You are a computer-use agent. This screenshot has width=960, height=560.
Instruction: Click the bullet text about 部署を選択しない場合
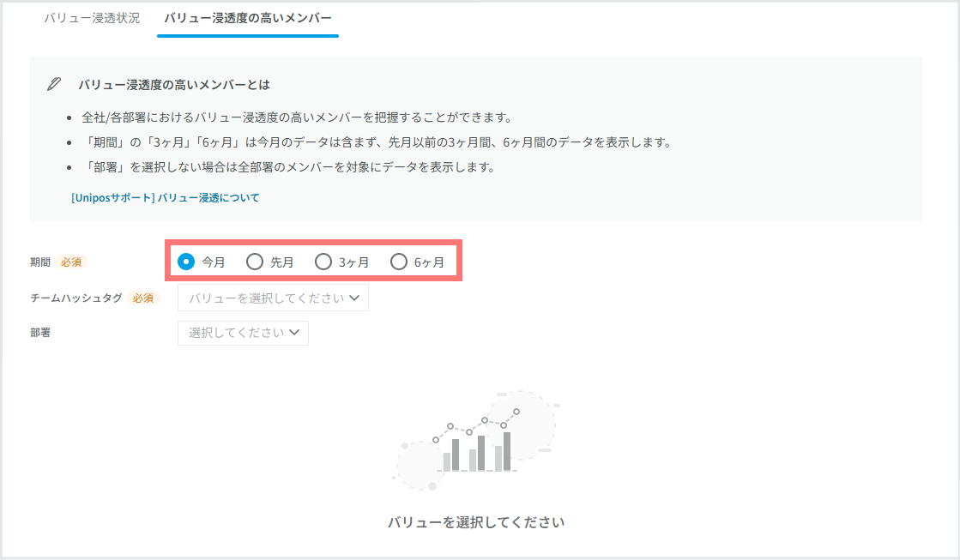288,167
